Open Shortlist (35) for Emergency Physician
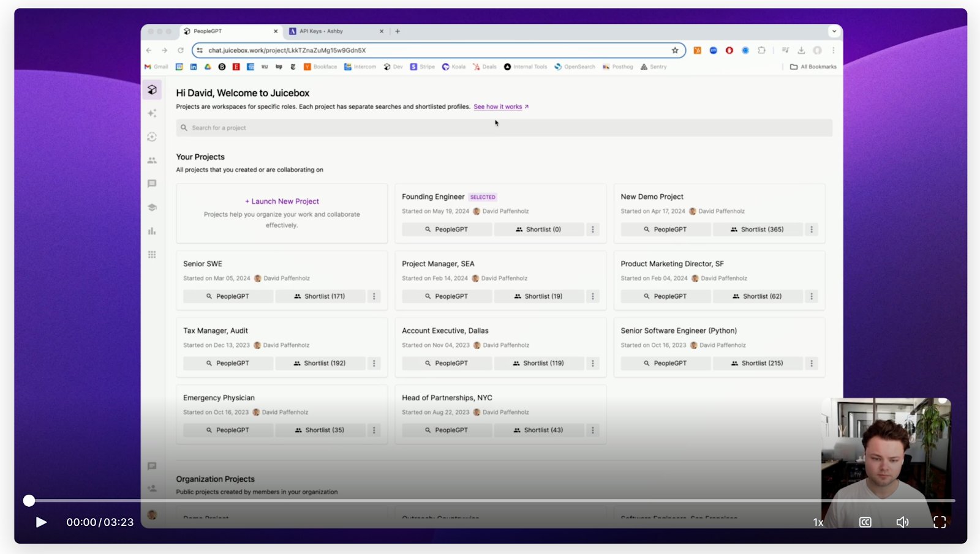The image size is (980, 554). click(x=320, y=430)
